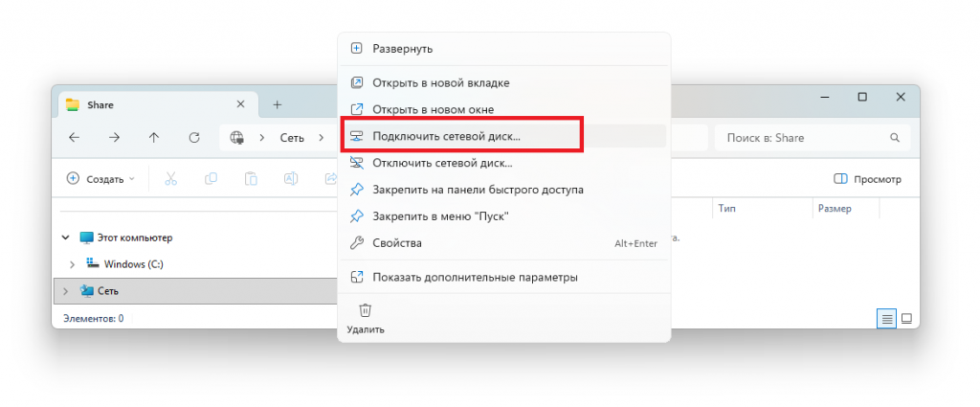Viewport: 980px width, 407px height.
Task: Choose Open in new tab entry
Action: click(x=503, y=82)
